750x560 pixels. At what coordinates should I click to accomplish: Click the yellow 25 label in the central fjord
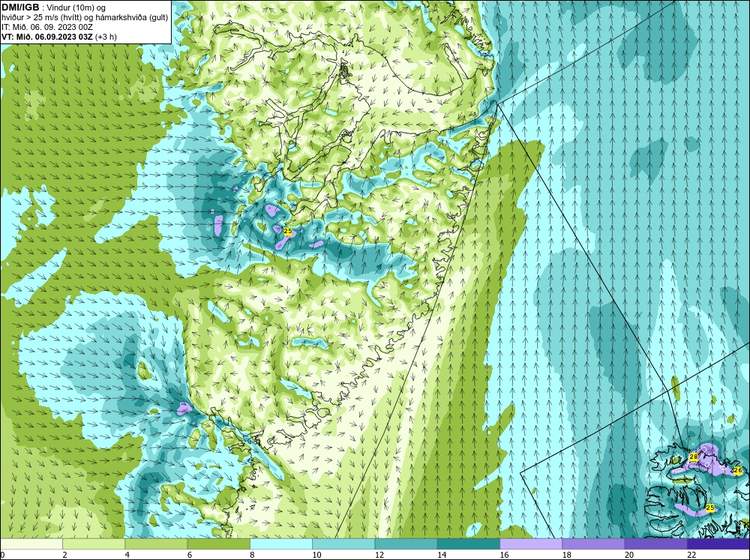point(288,231)
